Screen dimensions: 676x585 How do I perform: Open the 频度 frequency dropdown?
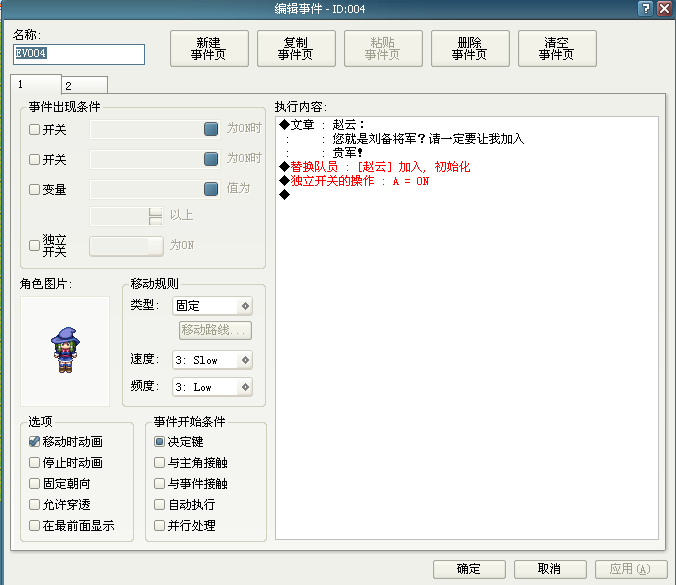[212, 387]
